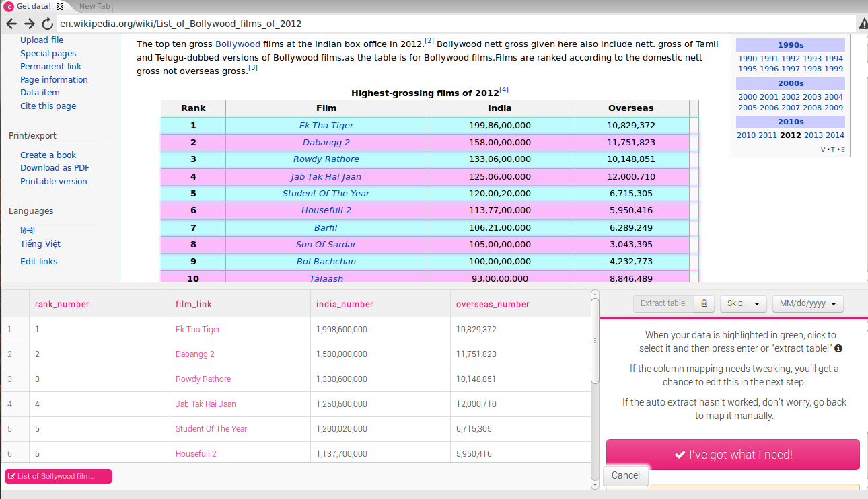This screenshot has height=499, width=868.
Task: Click Ek Tha Tiger in extracted data
Action: (198, 330)
